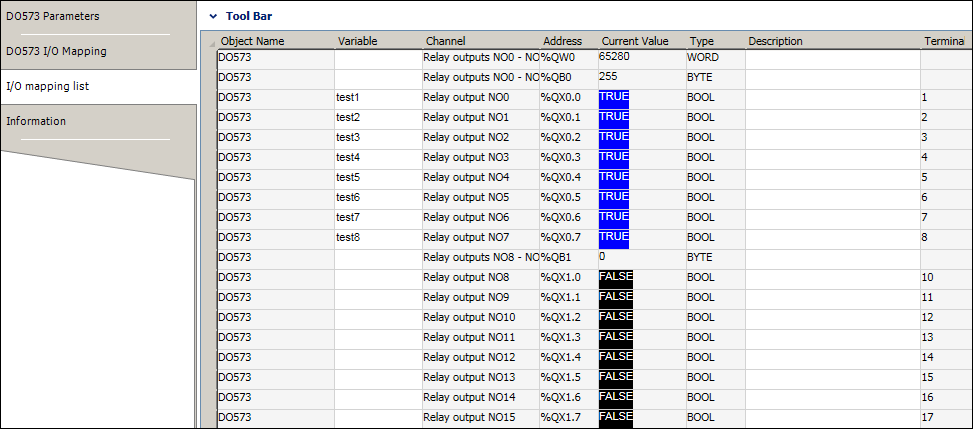Collapse the Tool Bar section chevron
973x429 pixels.
211,17
